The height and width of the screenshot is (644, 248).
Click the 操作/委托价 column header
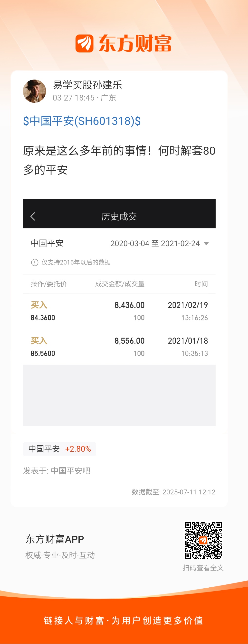pyautogui.click(x=49, y=284)
